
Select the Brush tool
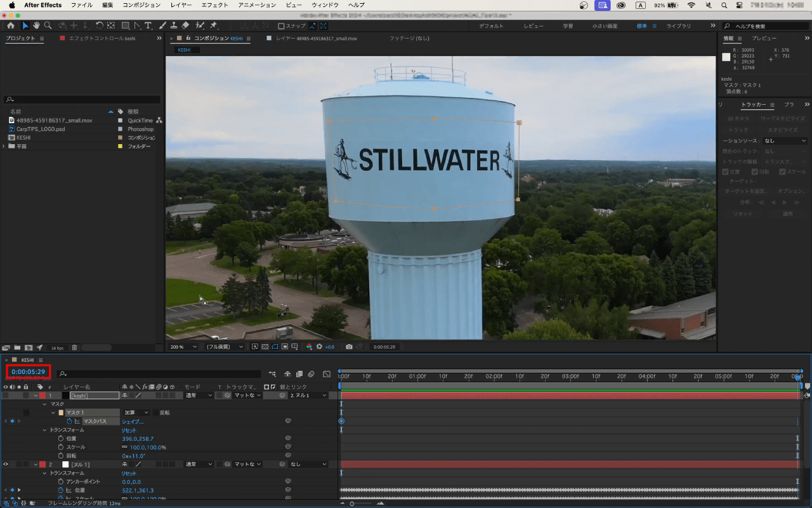pos(162,26)
